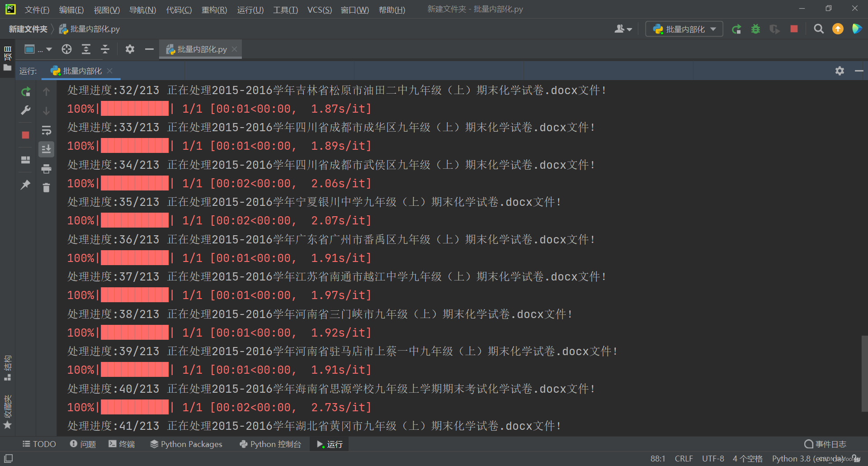Click the 新建文件夹 breadcrumb
Screen dimensions: 868x466
point(28,29)
